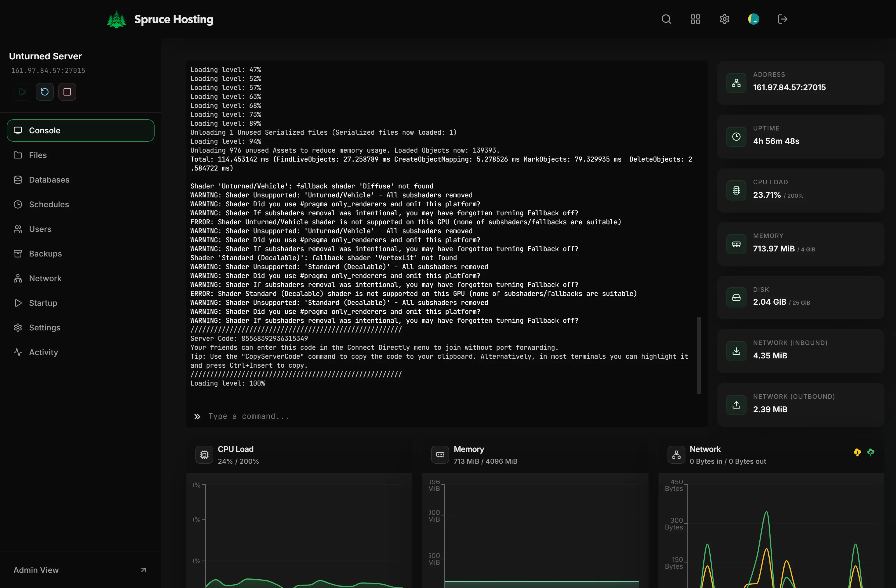This screenshot has width=896, height=588.
Task: Click the Address card network icon
Action: pyautogui.click(x=736, y=83)
